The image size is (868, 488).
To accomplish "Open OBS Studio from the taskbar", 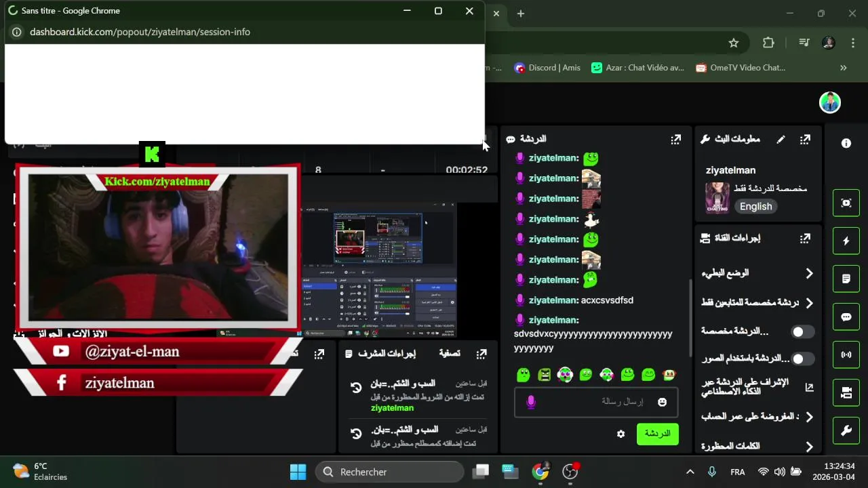I will point(570,472).
